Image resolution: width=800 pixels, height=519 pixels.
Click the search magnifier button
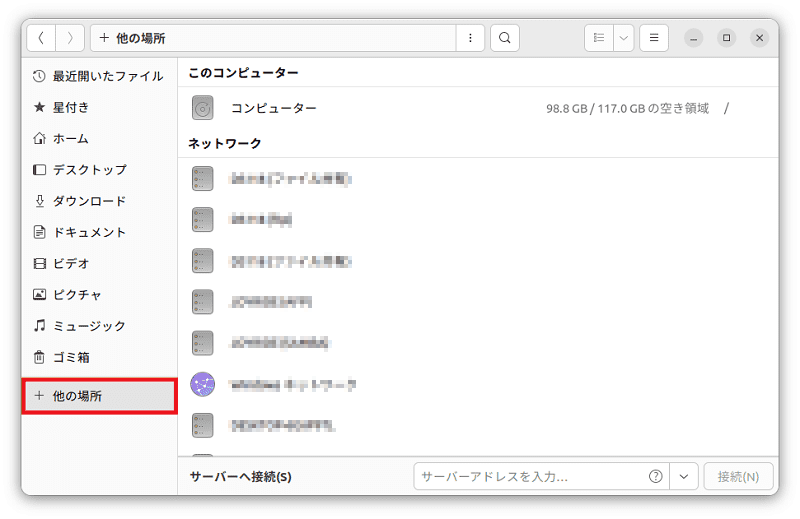(x=505, y=38)
